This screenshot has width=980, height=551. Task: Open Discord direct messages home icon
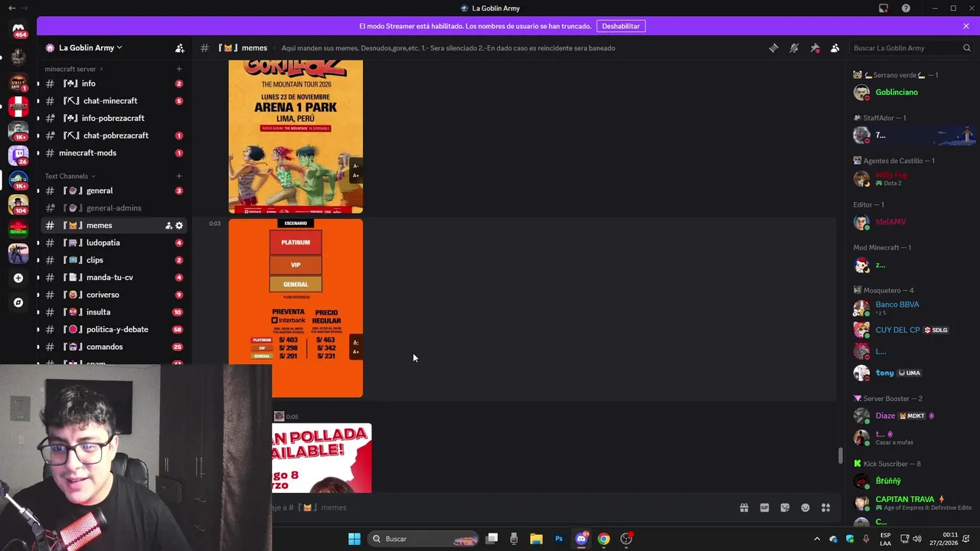[18, 29]
